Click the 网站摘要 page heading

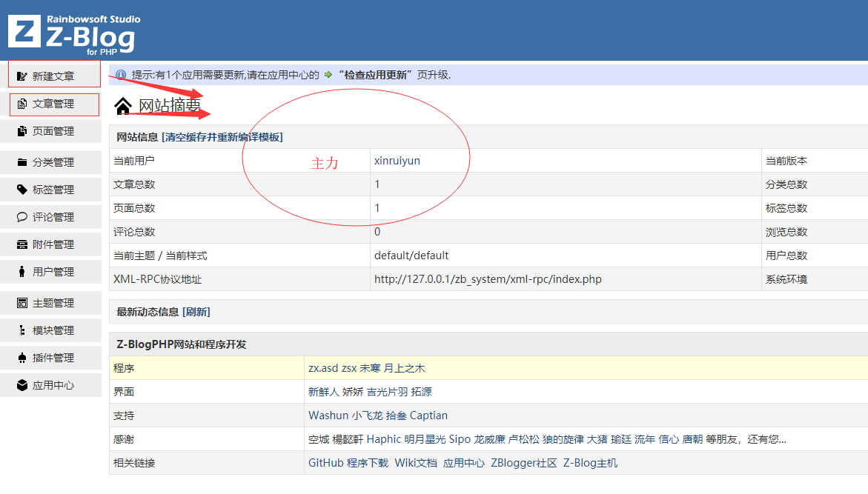click(x=170, y=105)
